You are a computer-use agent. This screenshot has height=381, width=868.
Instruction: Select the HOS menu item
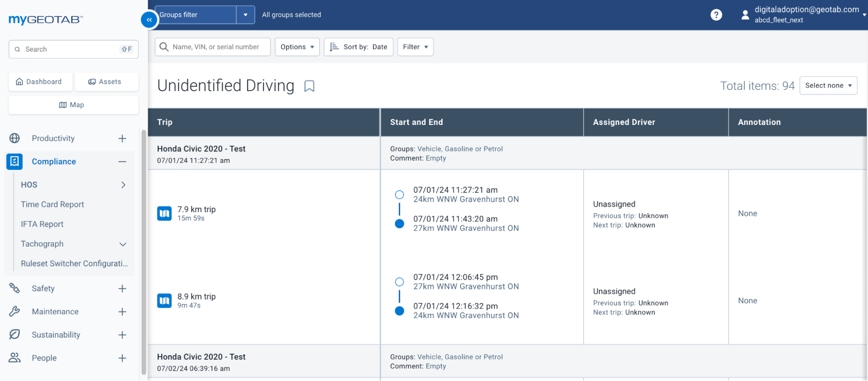[x=29, y=185]
